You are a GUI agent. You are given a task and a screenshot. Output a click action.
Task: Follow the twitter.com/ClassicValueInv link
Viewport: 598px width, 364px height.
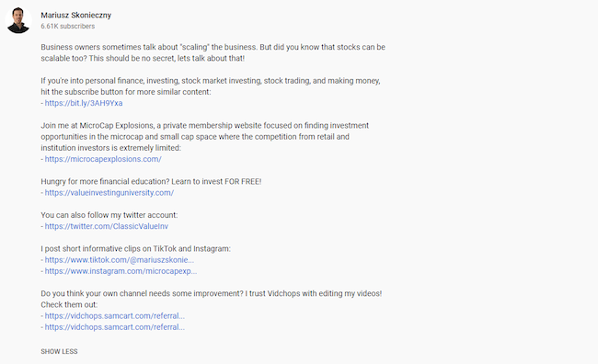tap(107, 226)
